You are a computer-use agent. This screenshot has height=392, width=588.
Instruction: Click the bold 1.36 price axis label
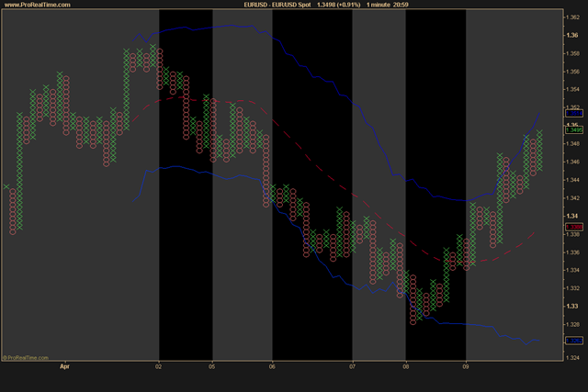[x=571, y=35]
